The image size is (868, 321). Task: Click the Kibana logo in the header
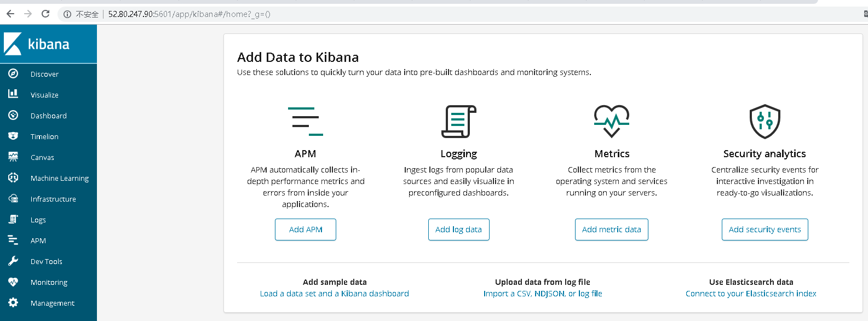[37, 44]
